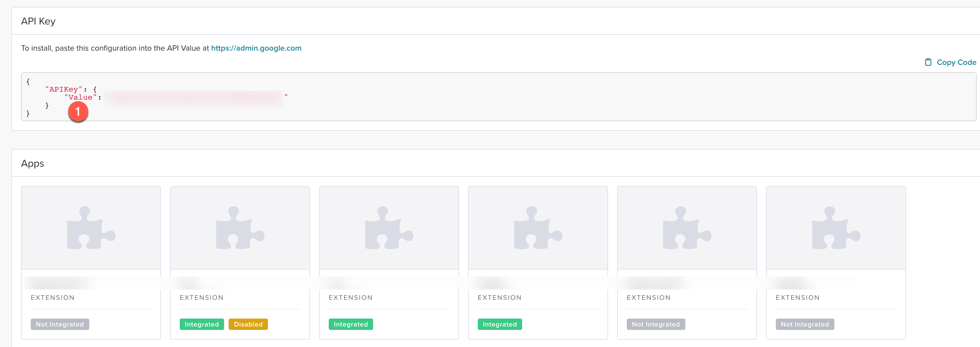The image size is (980, 347).
Task: Click the Not Integrated badge on the fifth card
Action: 656,324
